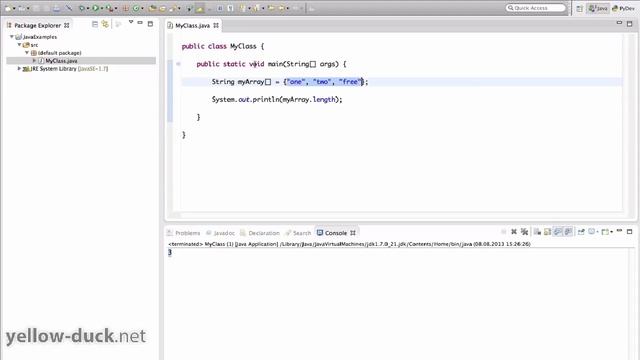Click the Open Perspective icon
The image size is (640, 360).
click(x=579, y=8)
